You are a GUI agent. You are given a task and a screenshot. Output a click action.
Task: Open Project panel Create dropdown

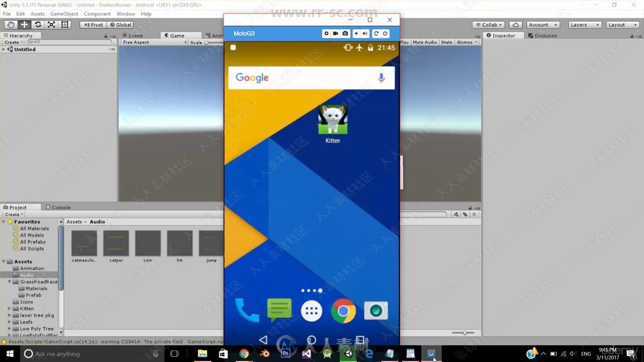(x=13, y=214)
